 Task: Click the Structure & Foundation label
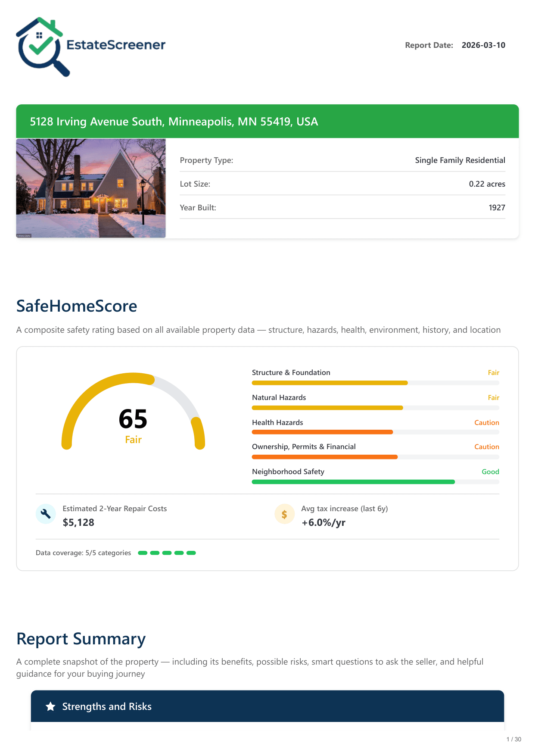(x=291, y=372)
